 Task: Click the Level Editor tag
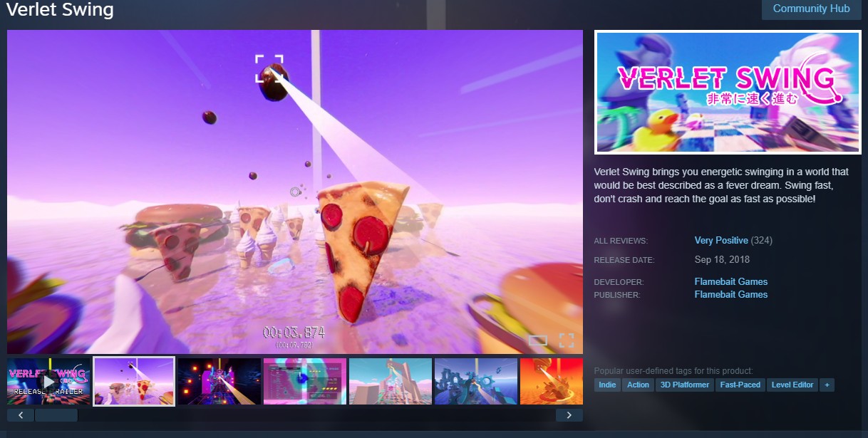coord(792,385)
